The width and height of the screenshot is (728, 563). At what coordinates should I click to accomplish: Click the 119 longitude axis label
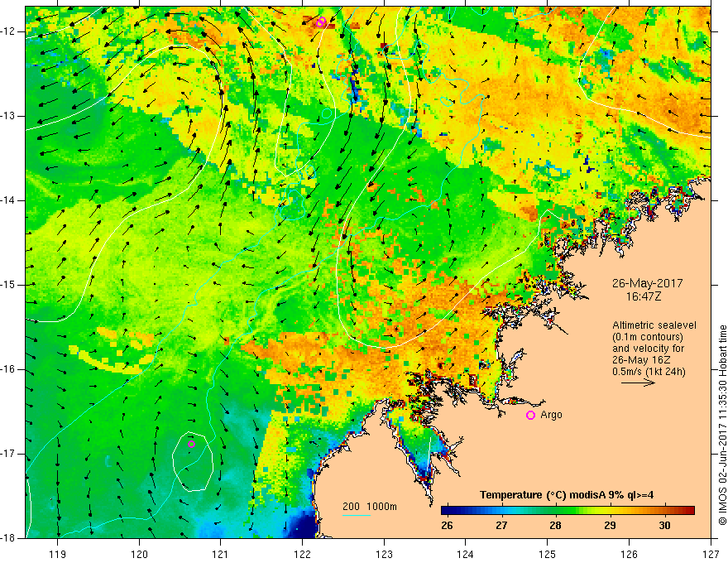coord(58,554)
